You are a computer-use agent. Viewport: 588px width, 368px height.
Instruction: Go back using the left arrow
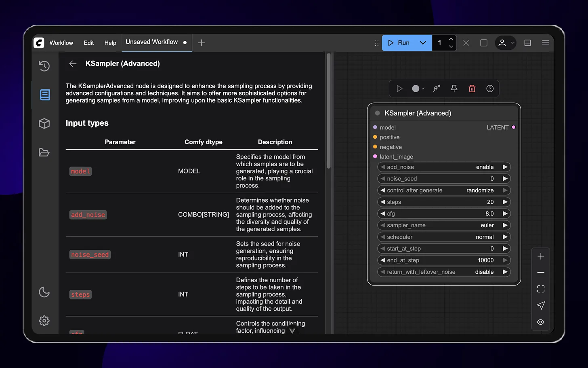(x=73, y=63)
